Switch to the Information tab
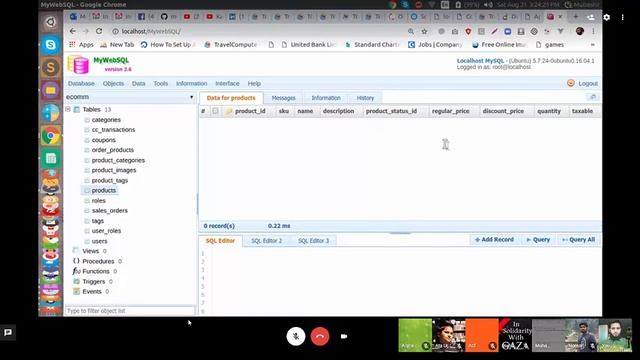Viewport: 640px width, 360px height. click(326, 98)
